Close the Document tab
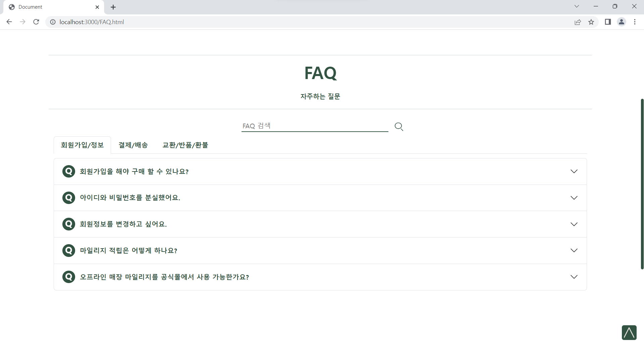The image size is (644, 341). pos(97,7)
